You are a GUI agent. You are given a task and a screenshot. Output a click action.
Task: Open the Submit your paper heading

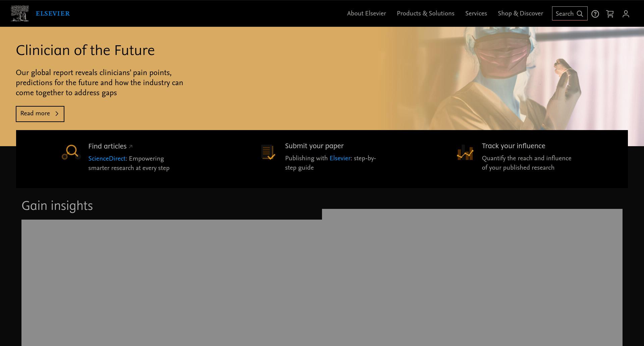(314, 146)
